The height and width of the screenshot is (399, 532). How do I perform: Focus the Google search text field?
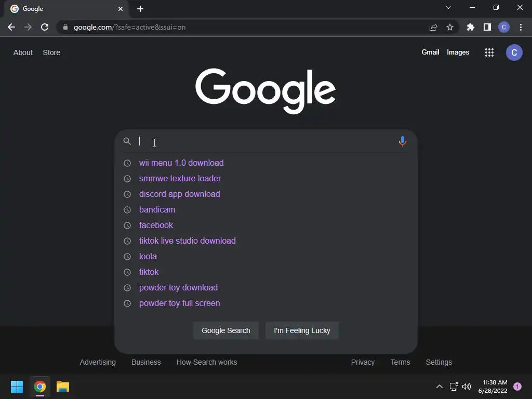coord(267,141)
